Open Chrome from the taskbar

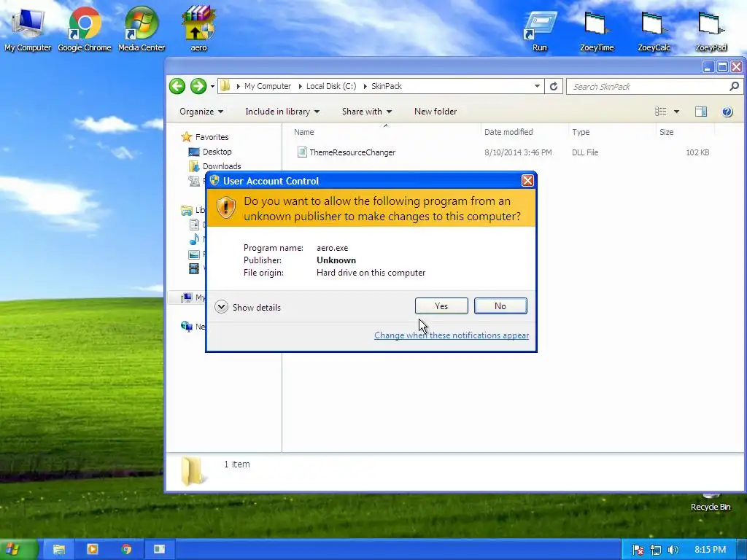126,550
